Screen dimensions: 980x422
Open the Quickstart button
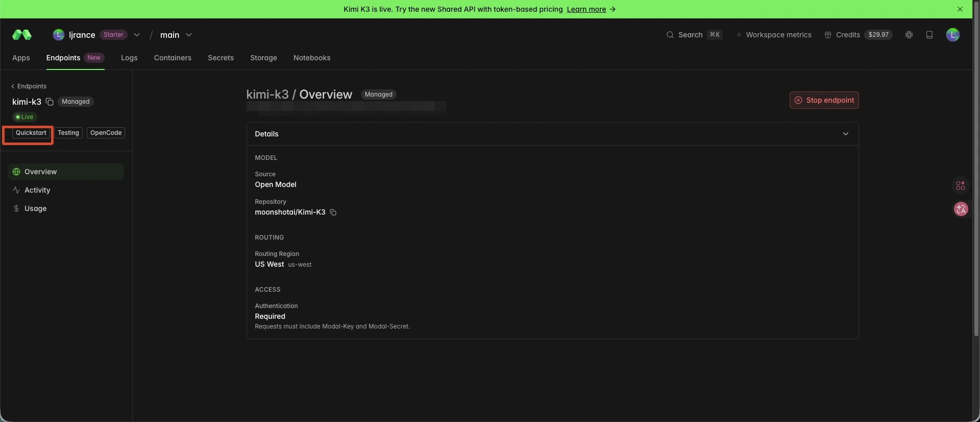click(31, 133)
